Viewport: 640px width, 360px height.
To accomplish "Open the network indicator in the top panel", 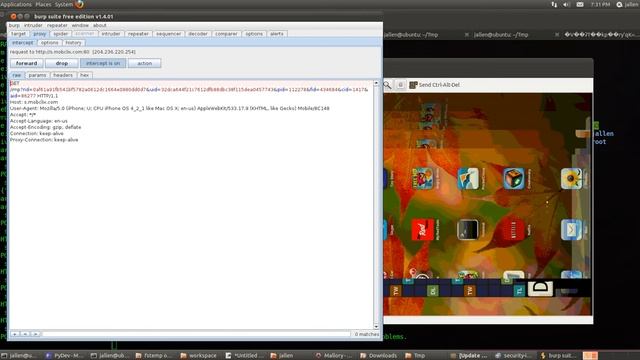I will [x=554, y=4].
